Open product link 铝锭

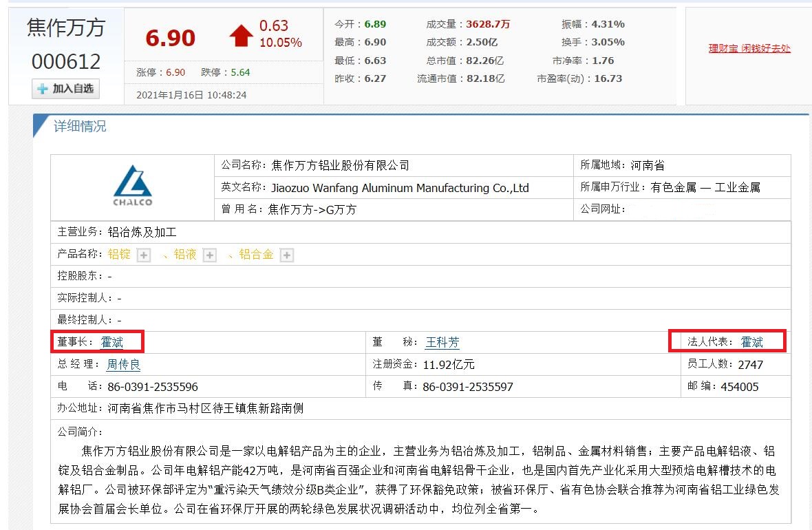pos(119,254)
